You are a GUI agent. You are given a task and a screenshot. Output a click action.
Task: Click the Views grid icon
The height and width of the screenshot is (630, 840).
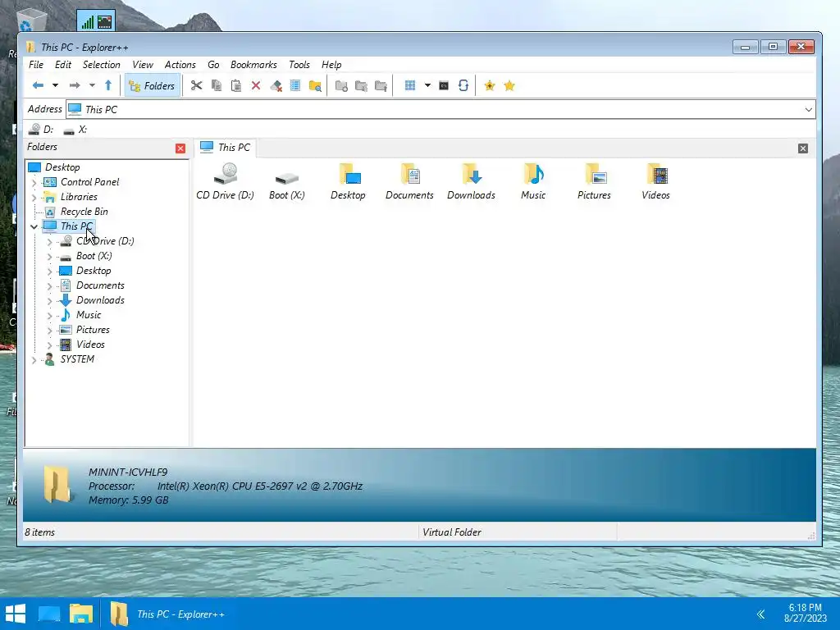[410, 85]
